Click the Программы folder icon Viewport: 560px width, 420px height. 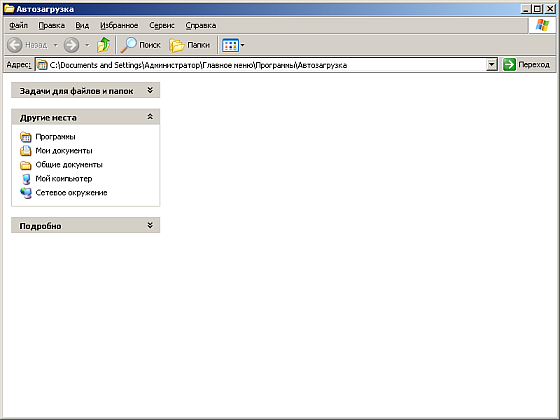[x=26, y=137]
